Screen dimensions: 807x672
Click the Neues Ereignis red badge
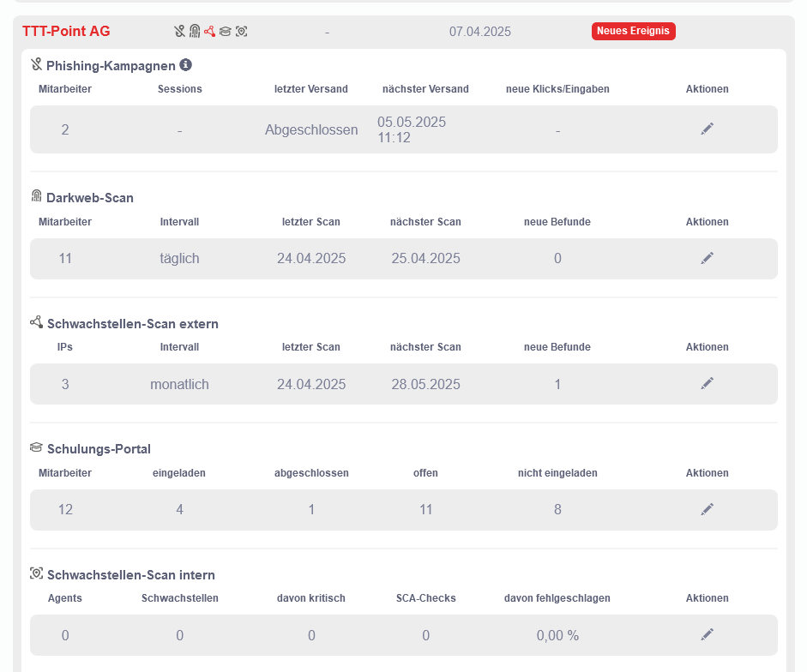633,32
